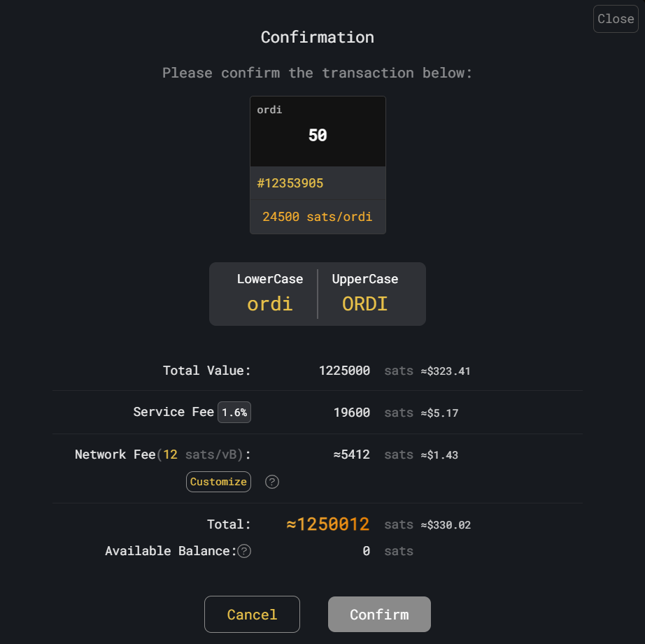Click the Confirmation dialog title
Viewport: 645px width, 644px height.
318,38
